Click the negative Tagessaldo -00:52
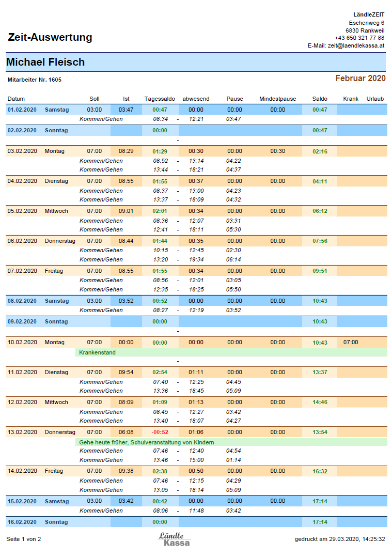Viewport: 392px width, 556px height. (160, 433)
